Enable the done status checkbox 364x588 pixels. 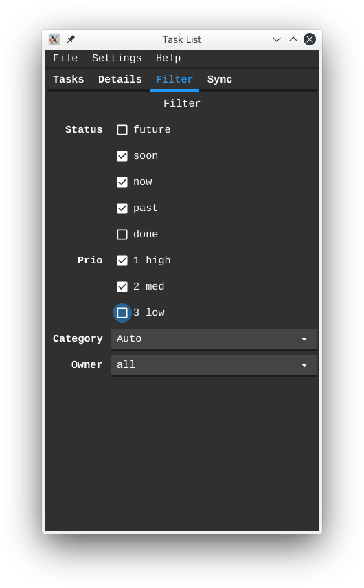click(x=122, y=235)
